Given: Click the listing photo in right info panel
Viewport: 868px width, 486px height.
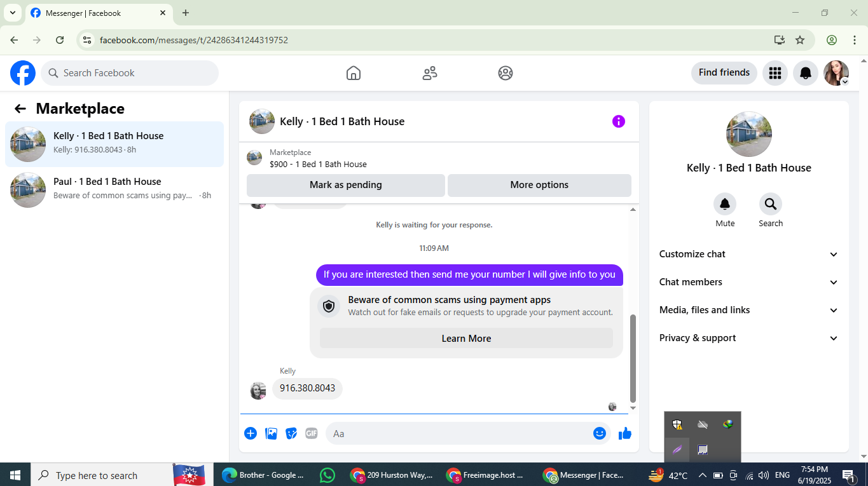Looking at the screenshot, I should pyautogui.click(x=749, y=134).
